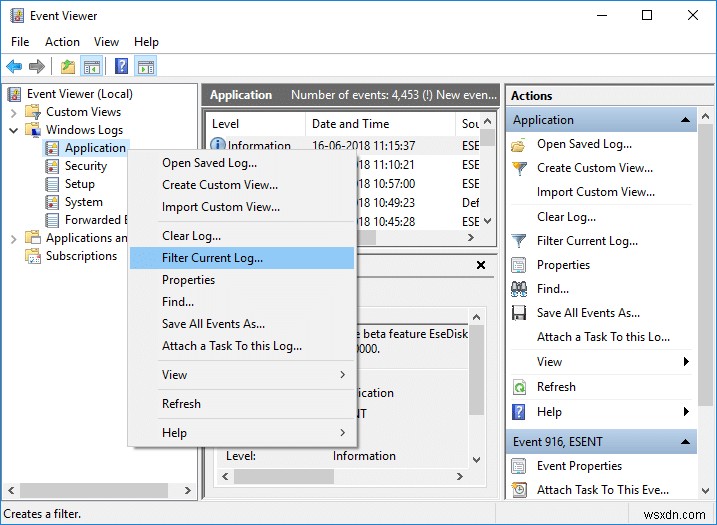Sort by the Date and Time column header
Viewport: 717px width, 525px height.
380,124
